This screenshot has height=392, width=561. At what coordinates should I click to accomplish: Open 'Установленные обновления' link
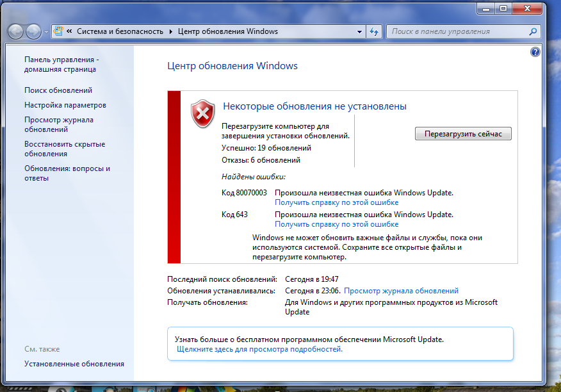coord(74,364)
